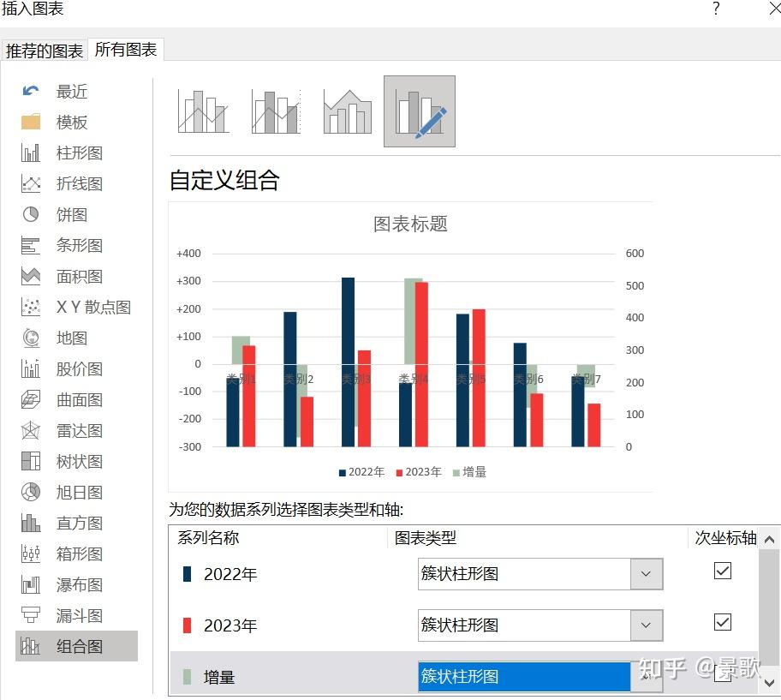This screenshot has width=781, height=700.
Task: Toggle secondary axis checkbox for 2022年
Action: (722, 571)
